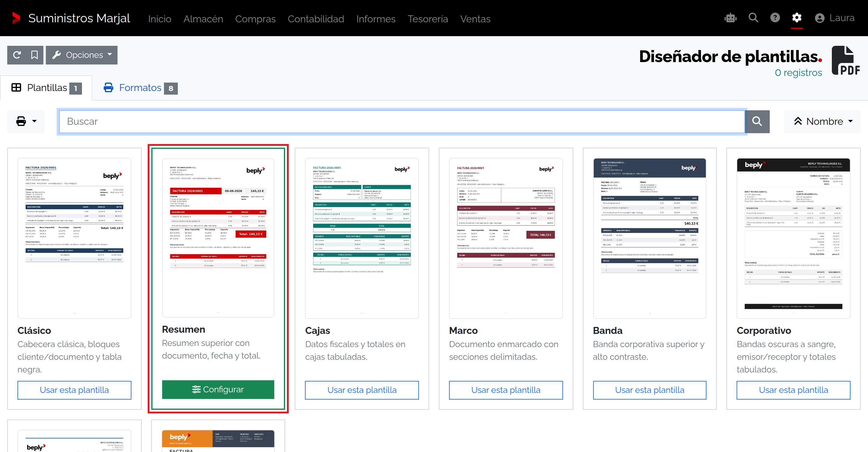
Task: Click Usar esta plantilla for Corporativo
Action: (x=793, y=390)
